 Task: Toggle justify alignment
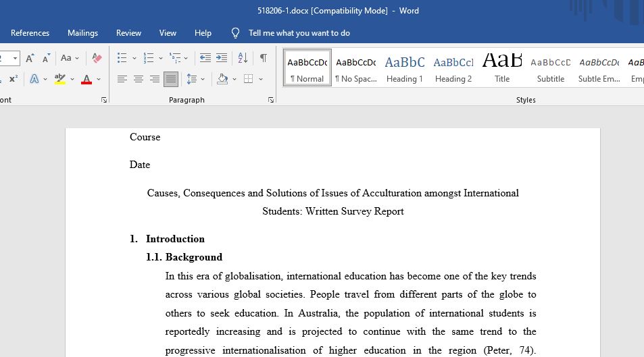(x=171, y=79)
